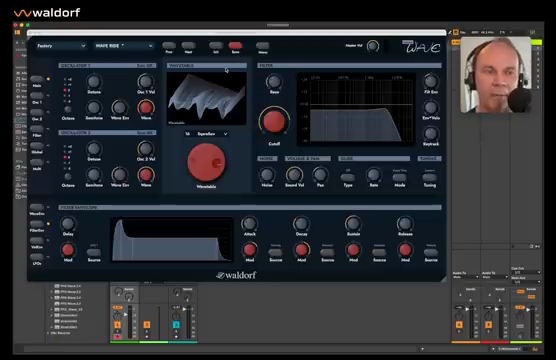This screenshot has width=556, height=360.
Task: Open the Tuning selector button
Action: [x=429, y=177]
